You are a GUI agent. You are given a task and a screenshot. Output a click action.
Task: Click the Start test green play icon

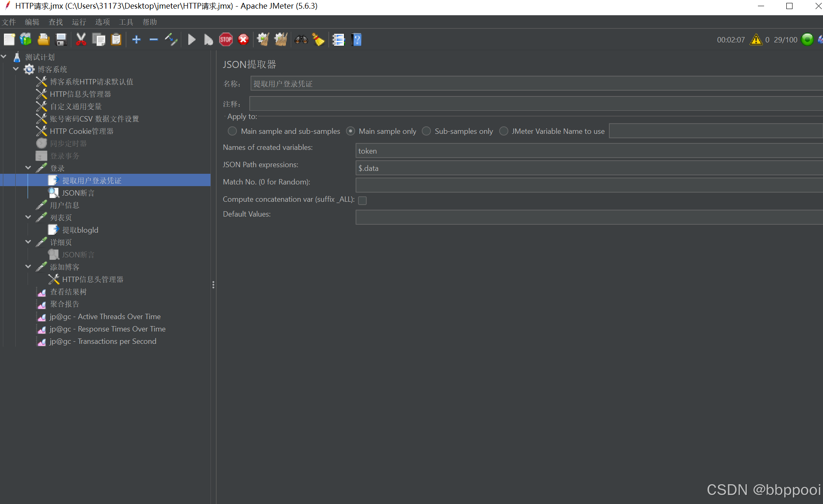[192, 40]
